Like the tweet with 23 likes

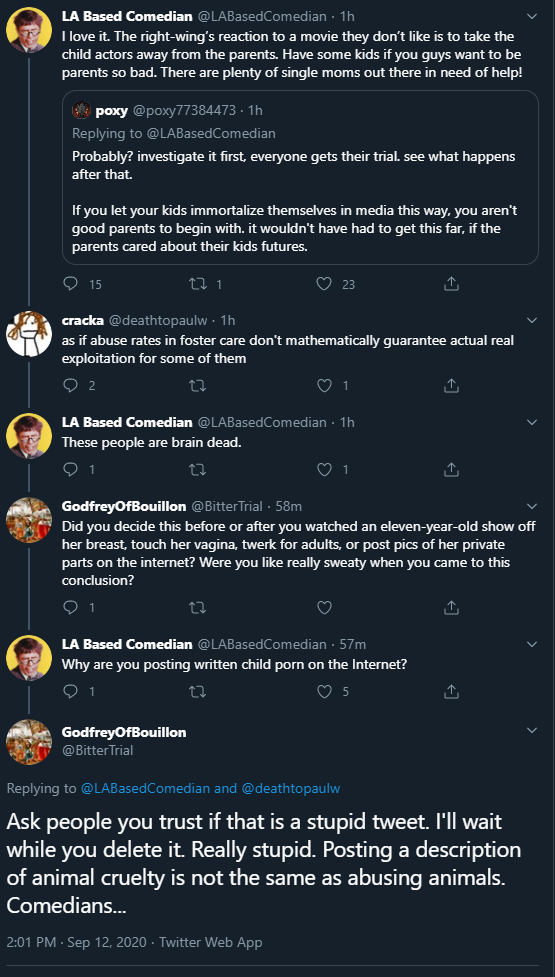click(324, 284)
